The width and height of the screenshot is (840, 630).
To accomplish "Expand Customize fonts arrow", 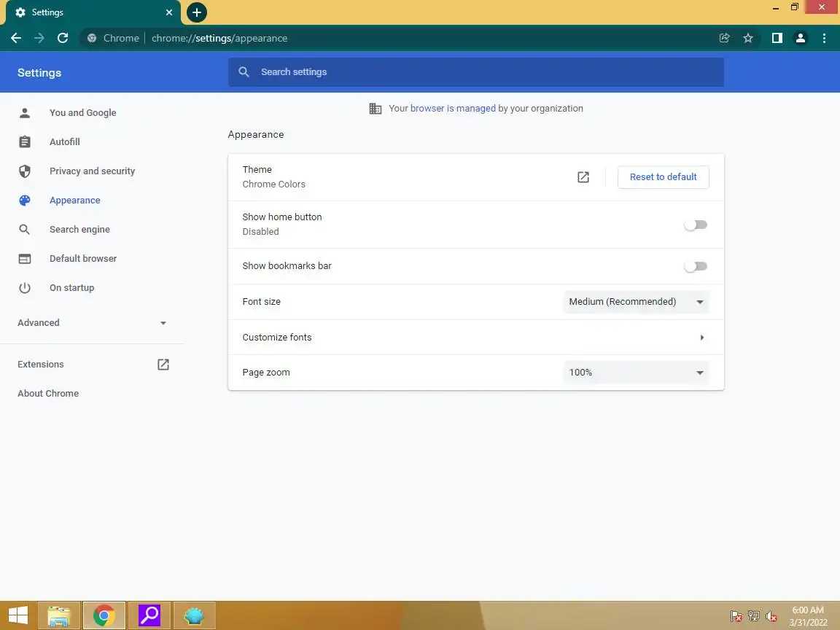I will tap(701, 338).
